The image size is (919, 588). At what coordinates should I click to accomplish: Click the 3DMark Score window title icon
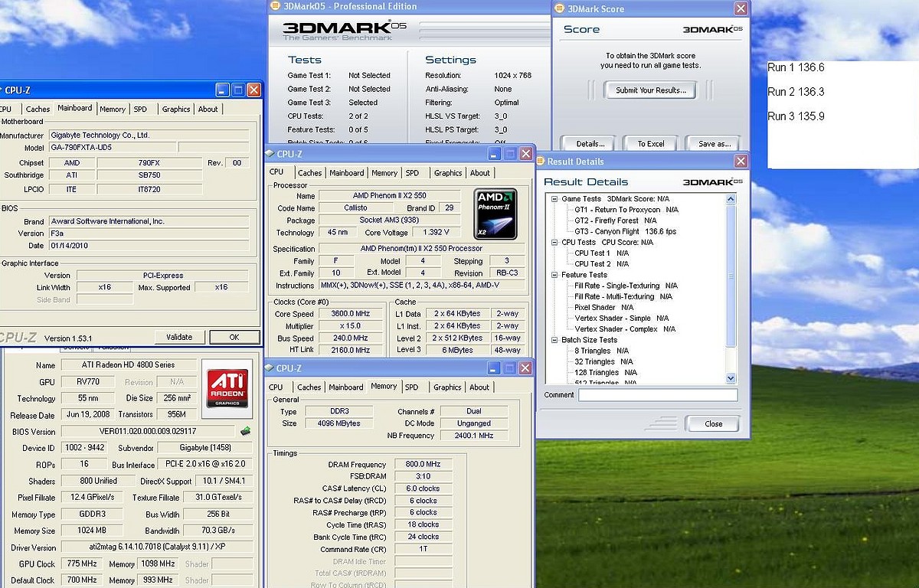coord(559,8)
